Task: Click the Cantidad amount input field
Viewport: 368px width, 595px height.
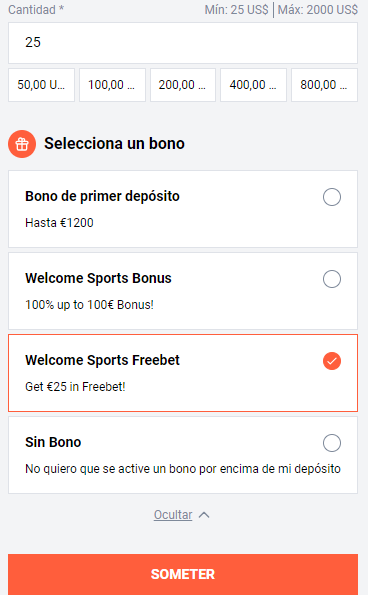Action: point(183,43)
